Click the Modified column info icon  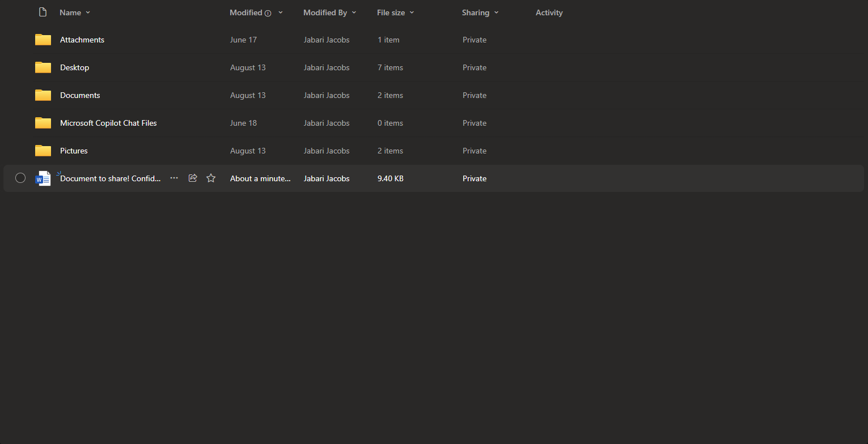[268, 13]
